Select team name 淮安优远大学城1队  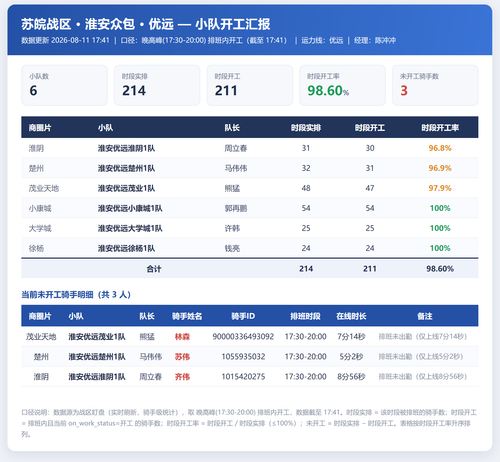point(130,228)
